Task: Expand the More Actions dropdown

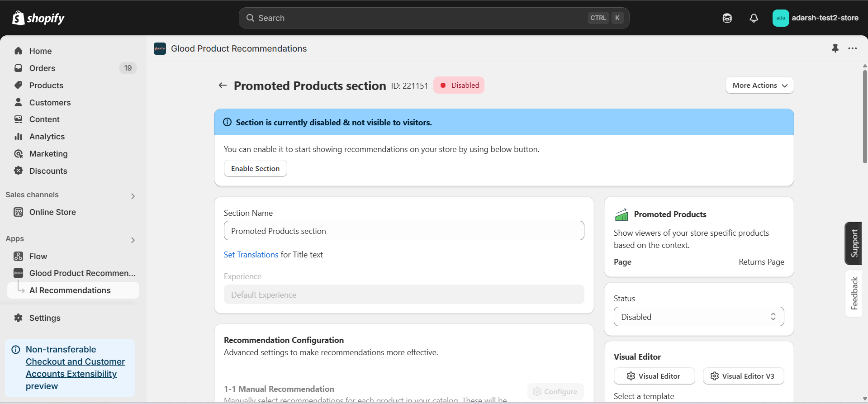Action: [x=759, y=86]
